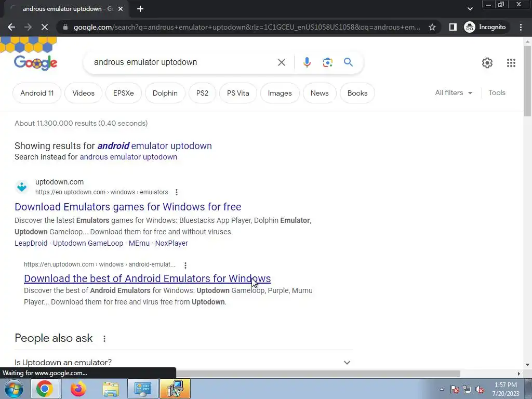The image size is (532, 399).
Task: Select the androus emulator uptodown tab
Action: [x=66, y=9]
